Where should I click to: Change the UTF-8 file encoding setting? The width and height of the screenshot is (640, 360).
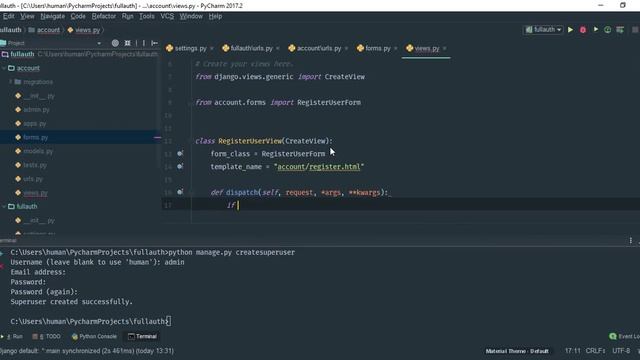pos(621,351)
